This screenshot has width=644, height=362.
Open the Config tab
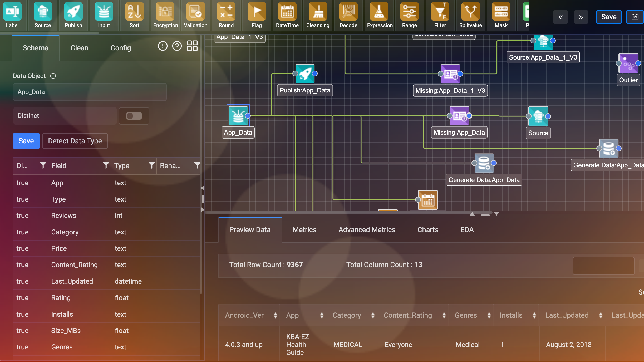[121, 48]
